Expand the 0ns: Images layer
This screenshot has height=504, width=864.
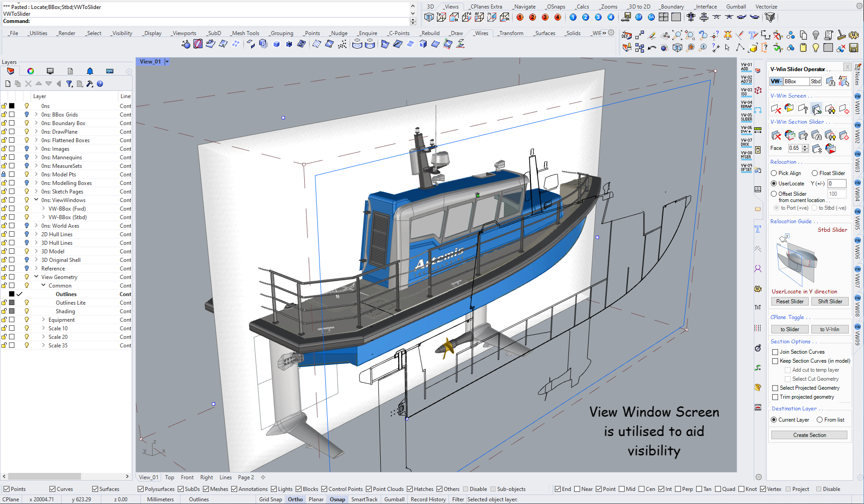pyautogui.click(x=36, y=149)
